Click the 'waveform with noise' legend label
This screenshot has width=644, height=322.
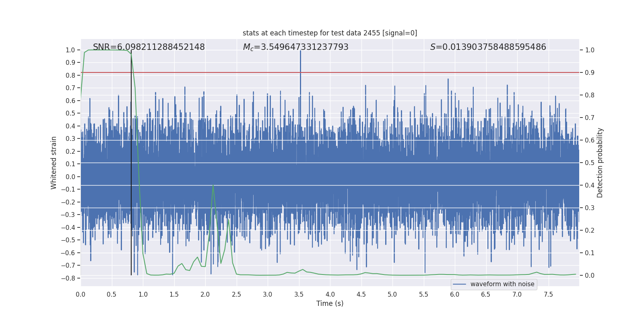tap(502, 284)
